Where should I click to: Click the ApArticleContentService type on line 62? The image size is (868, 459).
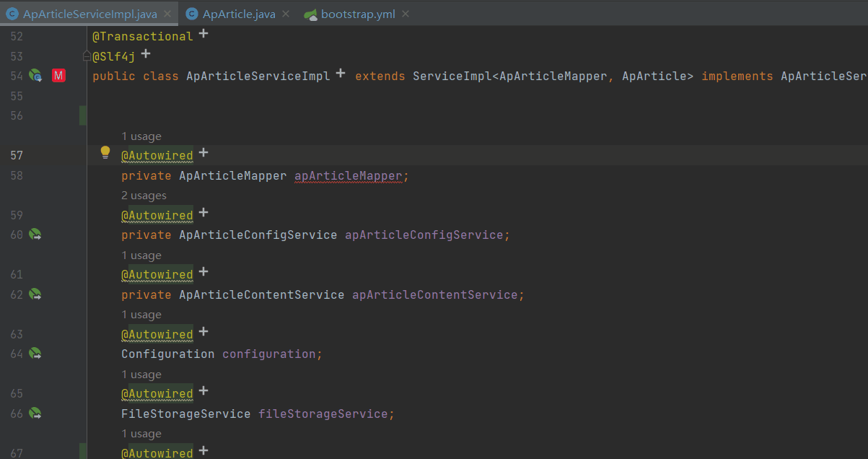coord(262,294)
